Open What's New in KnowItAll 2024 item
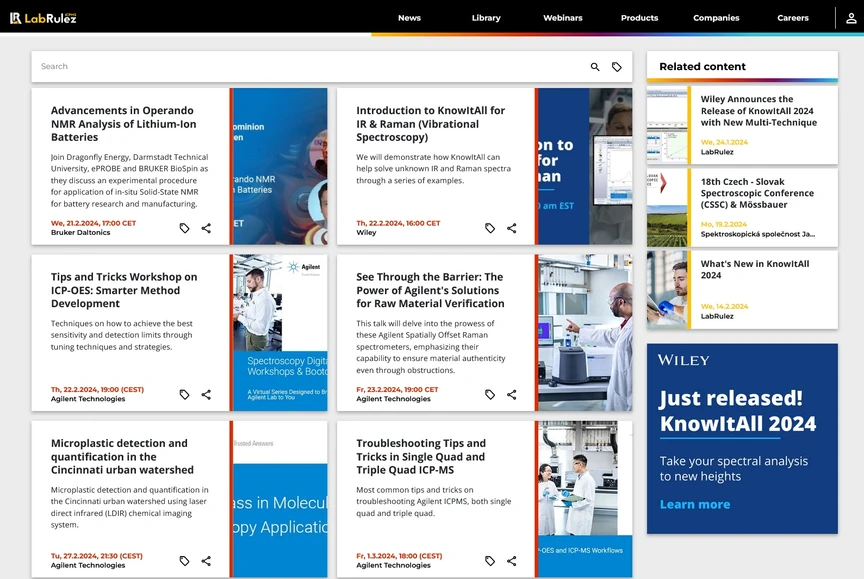The height and width of the screenshot is (579, 864). pyautogui.click(x=755, y=269)
